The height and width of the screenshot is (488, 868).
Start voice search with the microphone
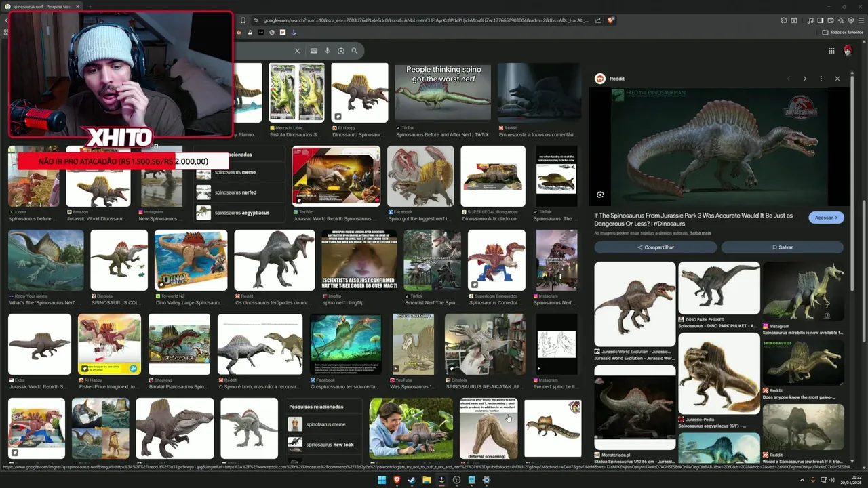(x=328, y=51)
